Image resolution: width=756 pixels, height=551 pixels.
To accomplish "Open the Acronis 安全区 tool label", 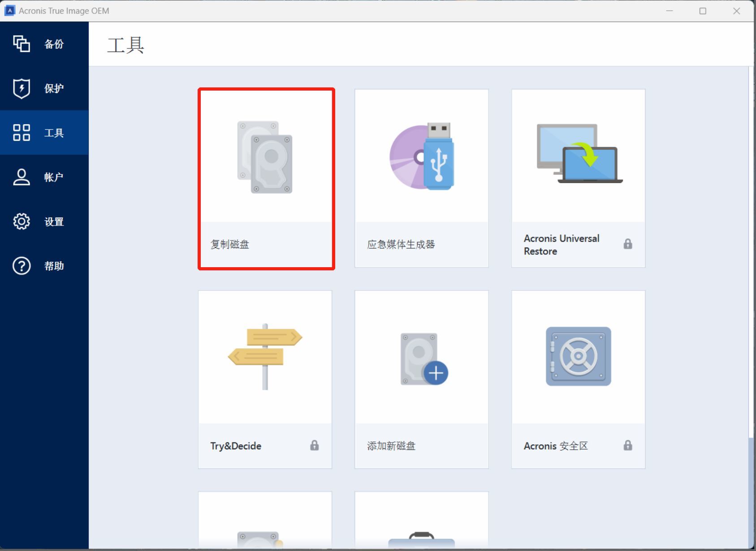I will pyautogui.click(x=556, y=446).
